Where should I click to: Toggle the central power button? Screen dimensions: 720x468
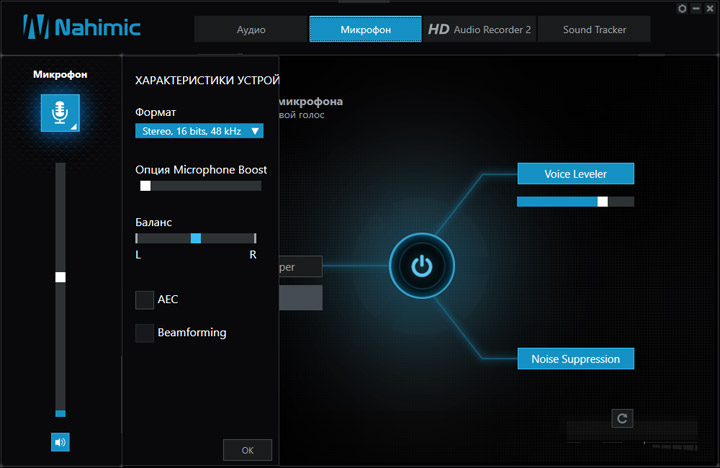coord(422,266)
